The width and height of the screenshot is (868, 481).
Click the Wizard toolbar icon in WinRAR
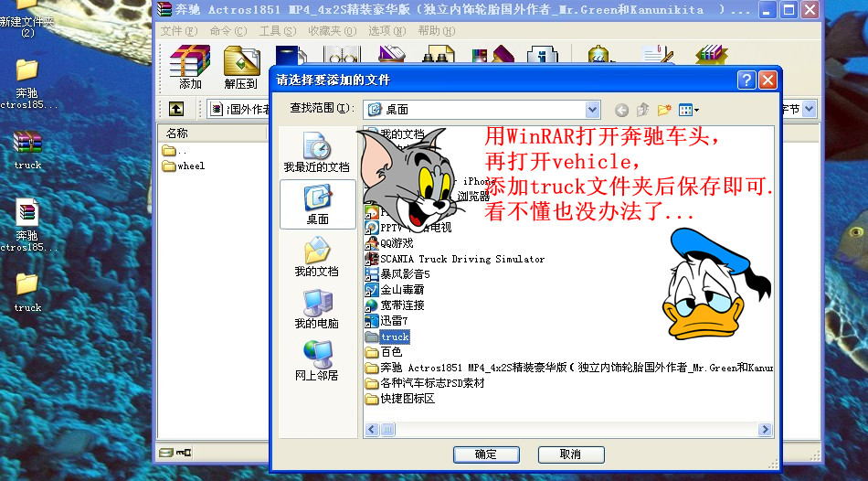492,54
